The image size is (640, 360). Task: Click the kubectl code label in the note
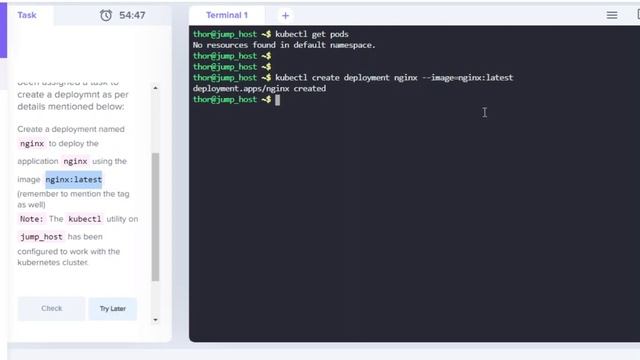point(84,219)
